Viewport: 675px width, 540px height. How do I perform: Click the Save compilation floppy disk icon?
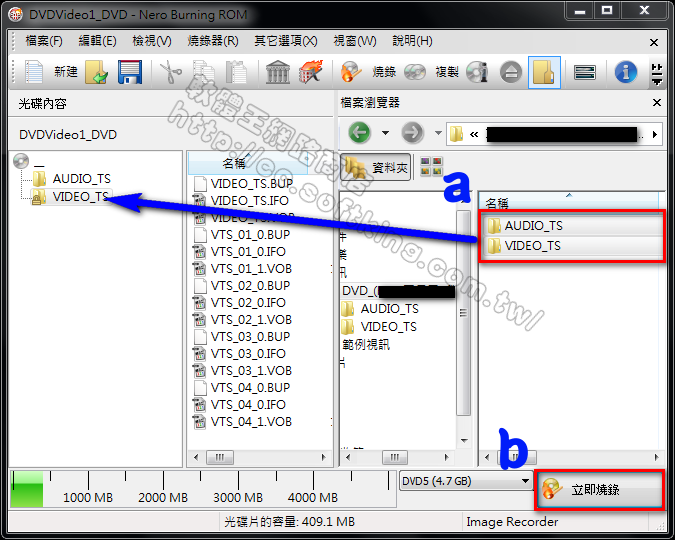pos(129,72)
